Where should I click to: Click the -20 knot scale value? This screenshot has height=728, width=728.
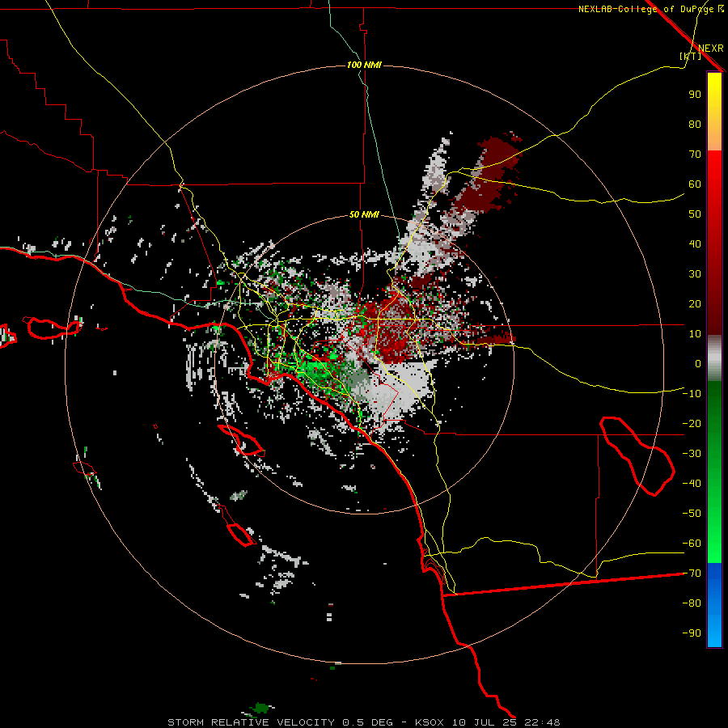(692, 423)
